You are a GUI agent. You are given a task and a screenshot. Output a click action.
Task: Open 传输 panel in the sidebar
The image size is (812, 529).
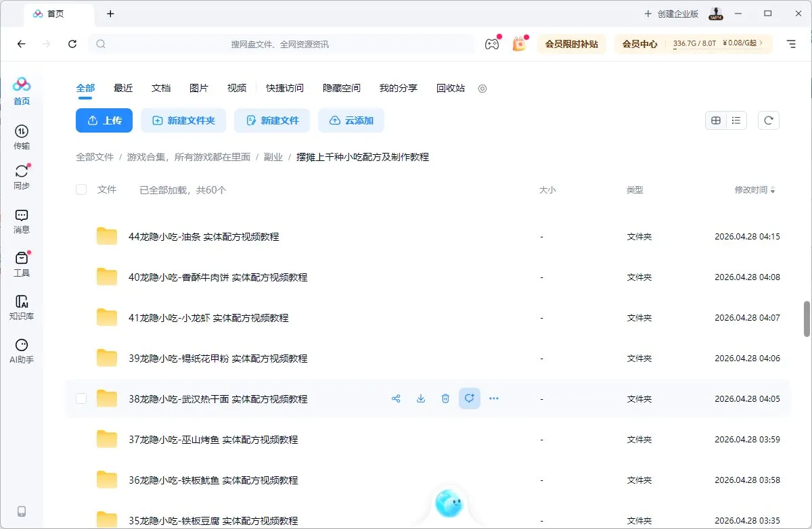[21, 135]
